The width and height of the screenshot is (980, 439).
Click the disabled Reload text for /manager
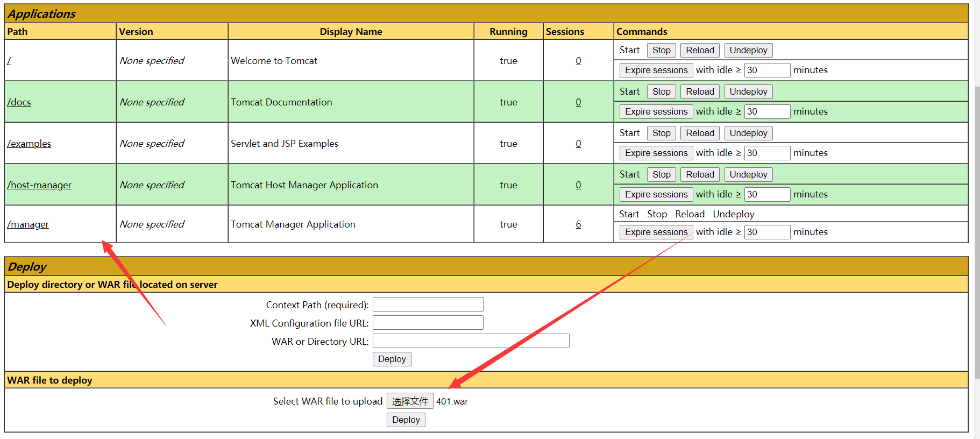(690, 214)
